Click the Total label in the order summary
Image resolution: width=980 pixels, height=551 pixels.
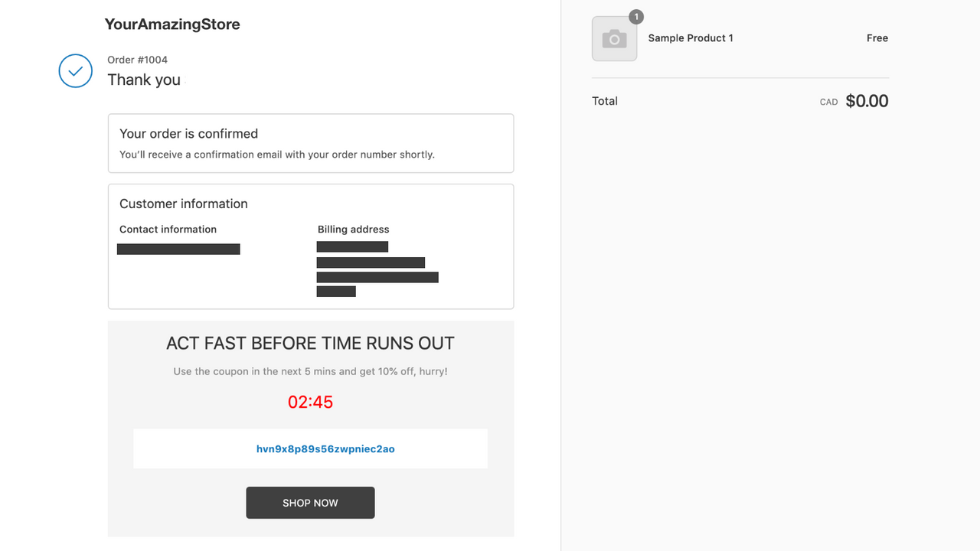(605, 100)
